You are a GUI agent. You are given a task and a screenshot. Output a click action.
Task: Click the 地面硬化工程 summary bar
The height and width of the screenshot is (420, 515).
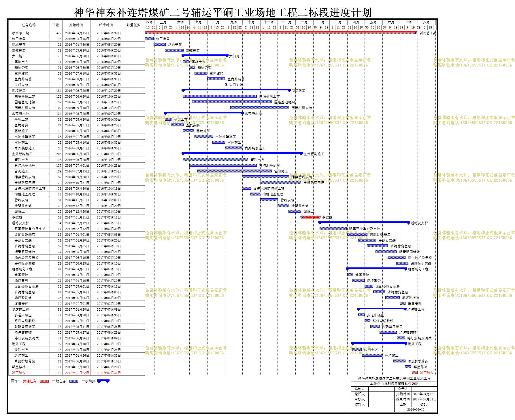pos(376,269)
